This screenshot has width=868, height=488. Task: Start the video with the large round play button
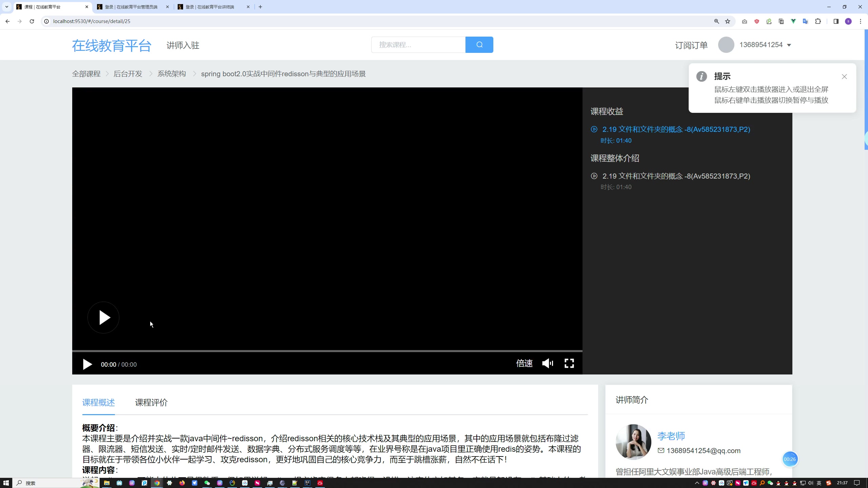click(103, 318)
